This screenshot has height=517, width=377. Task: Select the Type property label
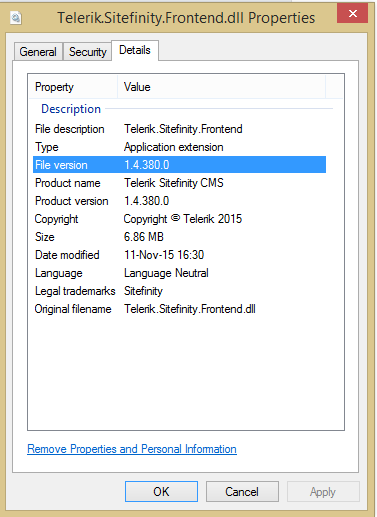pyautogui.click(x=47, y=147)
